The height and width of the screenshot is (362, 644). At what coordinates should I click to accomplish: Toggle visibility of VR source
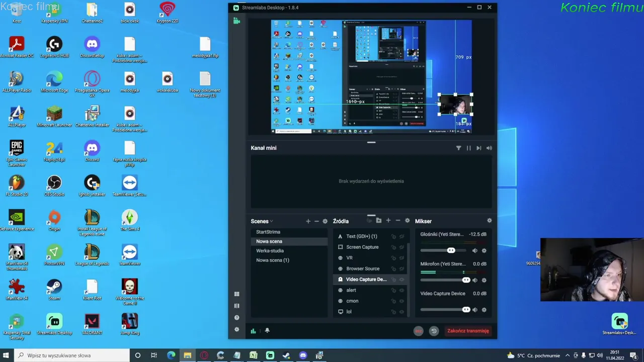pyautogui.click(x=401, y=258)
